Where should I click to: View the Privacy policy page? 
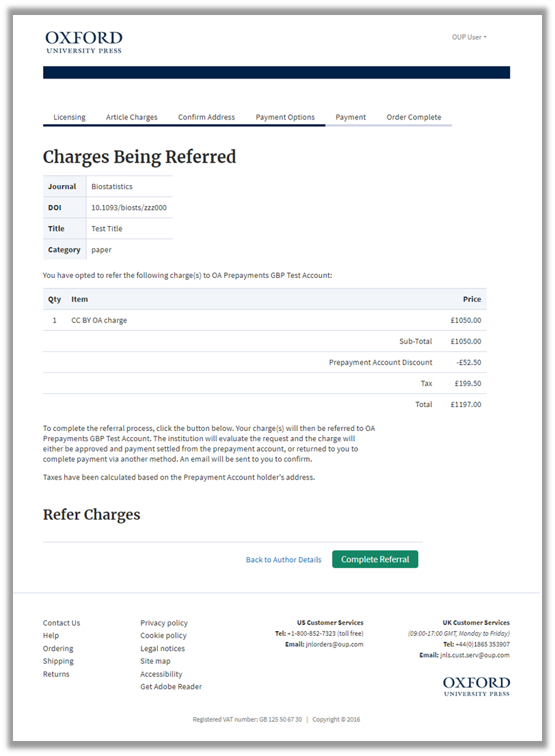[x=164, y=623]
